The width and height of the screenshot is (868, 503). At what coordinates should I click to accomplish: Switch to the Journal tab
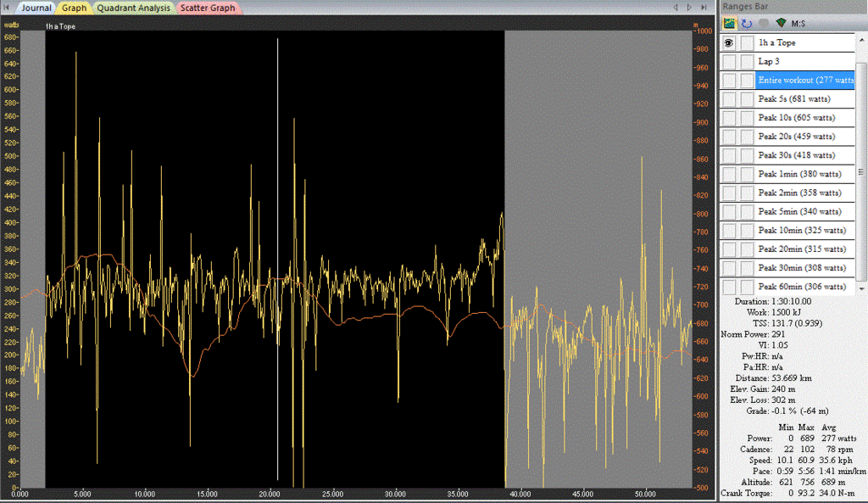[x=35, y=8]
